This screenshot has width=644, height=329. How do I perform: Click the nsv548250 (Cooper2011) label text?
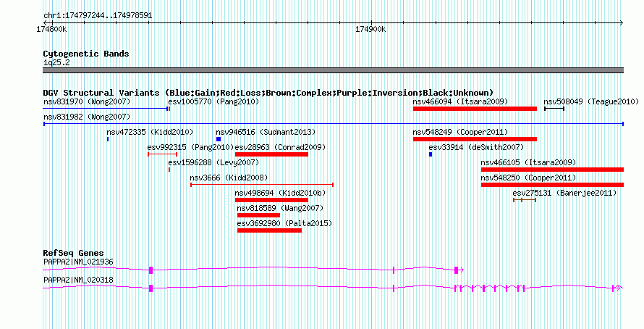point(528,178)
